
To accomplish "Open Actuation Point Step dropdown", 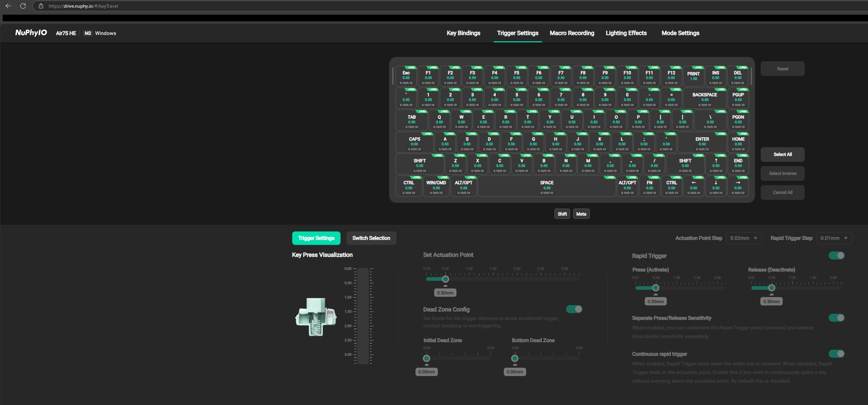I will (x=743, y=238).
